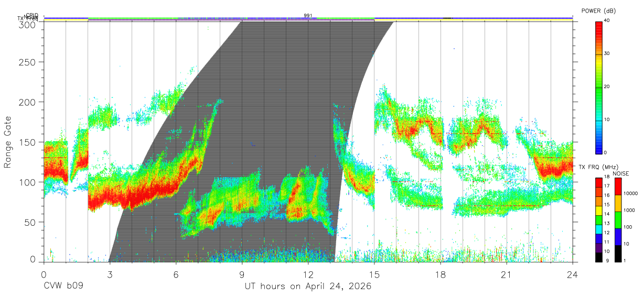Click the "21" hour tick on the UT axis
The height and width of the screenshot is (297, 644).
click(507, 275)
